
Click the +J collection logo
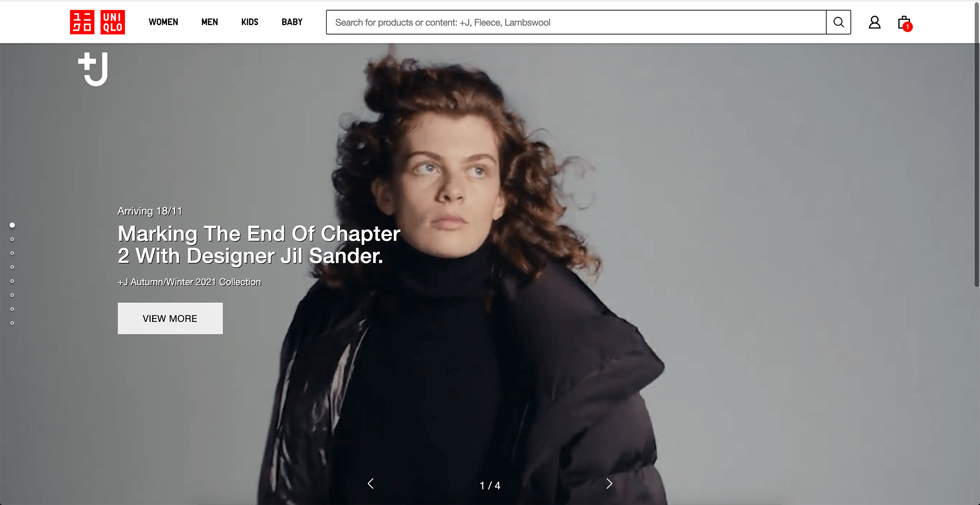[x=93, y=69]
